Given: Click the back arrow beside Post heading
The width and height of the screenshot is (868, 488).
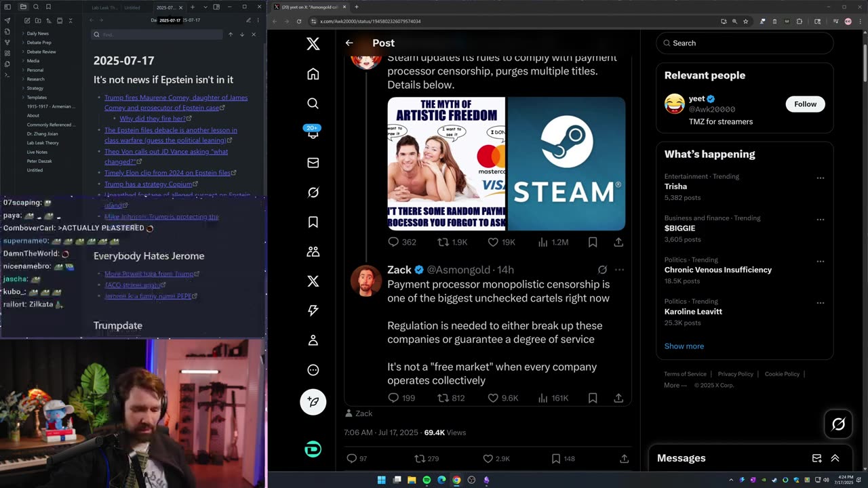Looking at the screenshot, I should [349, 43].
